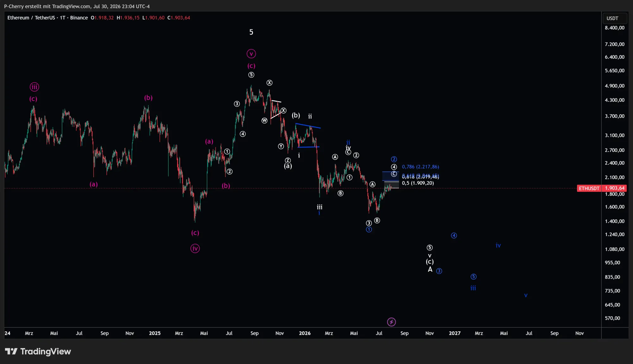The image size is (633, 364).
Task: Select the Ethereum / TetherUS symbol title
Action: tap(31, 18)
